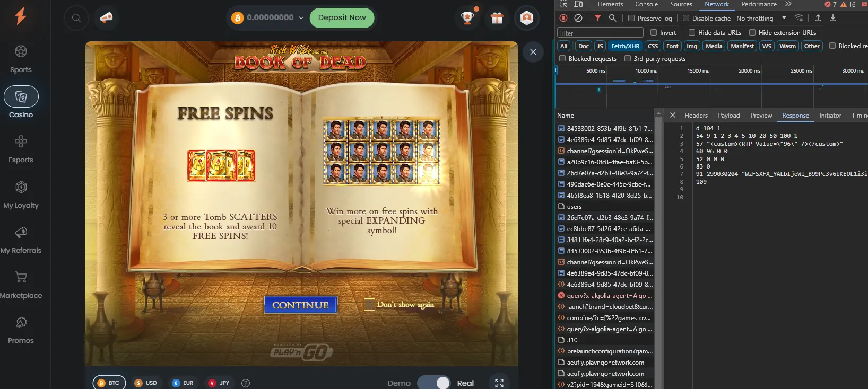Toggle the DevTools network filter funnel

coord(598,18)
